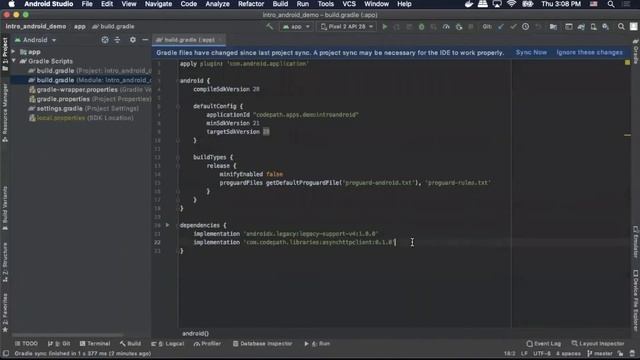This screenshot has height=360, width=640.
Task: Expand dependencies run arrow in gutter
Action: 167,225
